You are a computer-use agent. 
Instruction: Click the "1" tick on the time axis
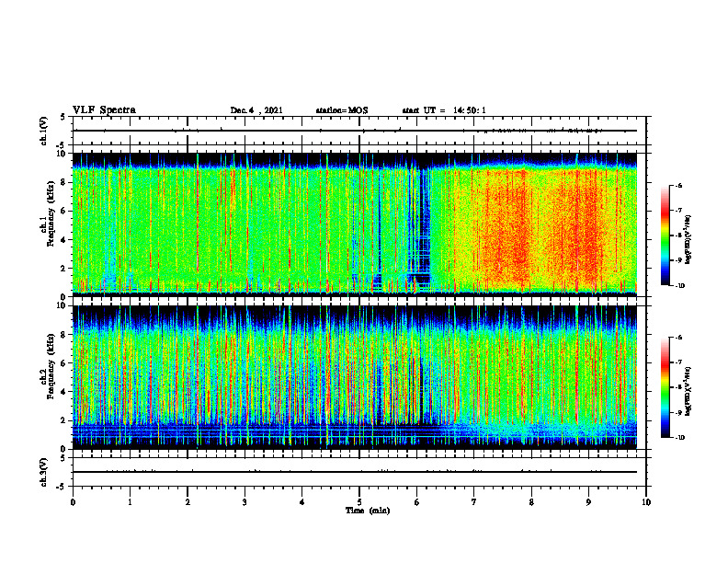tap(130, 502)
